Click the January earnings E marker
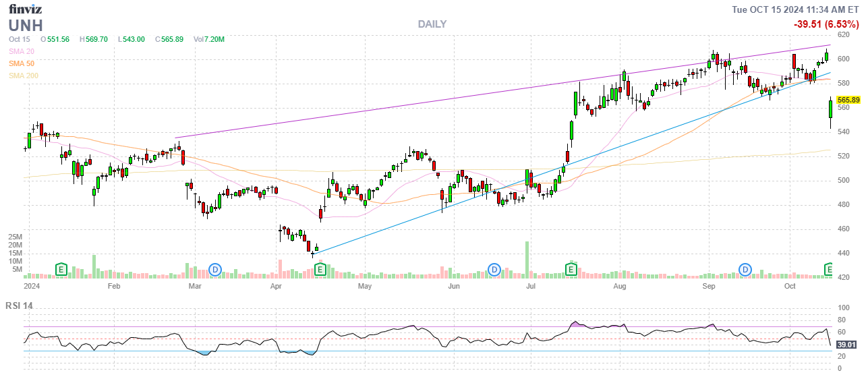Image resolution: width=868 pixels, height=379 pixels. (61, 269)
